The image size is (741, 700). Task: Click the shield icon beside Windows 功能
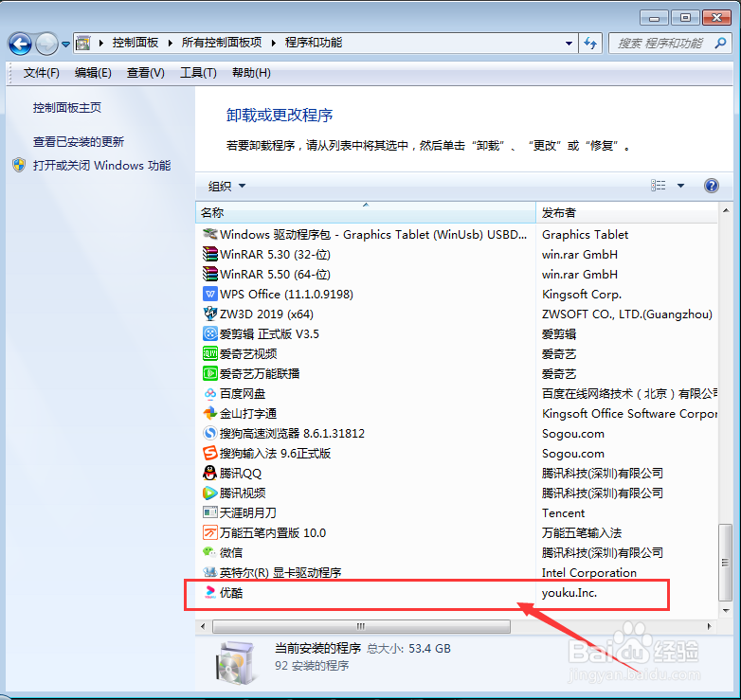click(19, 166)
